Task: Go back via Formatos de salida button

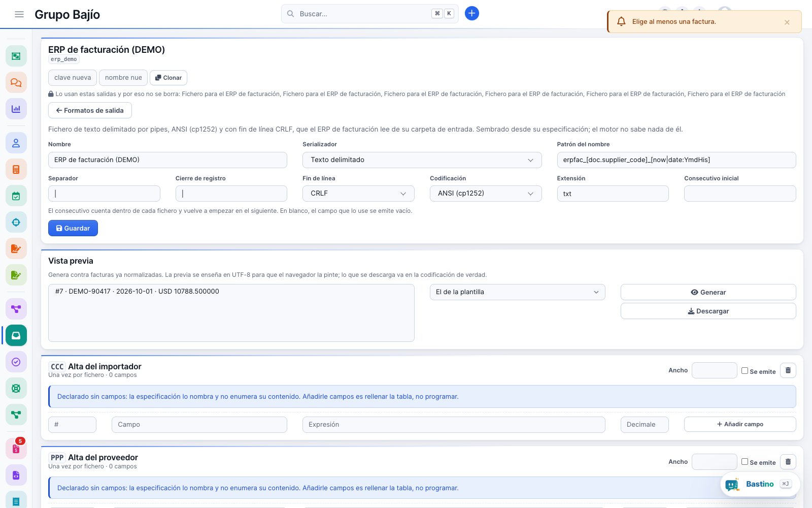Action: pyautogui.click(x=90, y=110)
